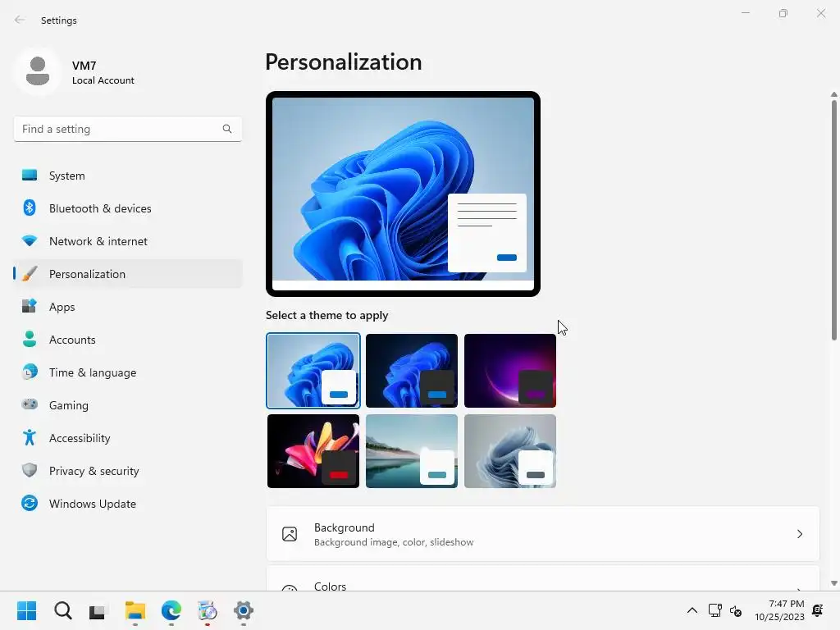The width and height of the screenshot is (840, 630).
Task: Click the search magnifier in Find a setting
Action: (x=227, y=129)
